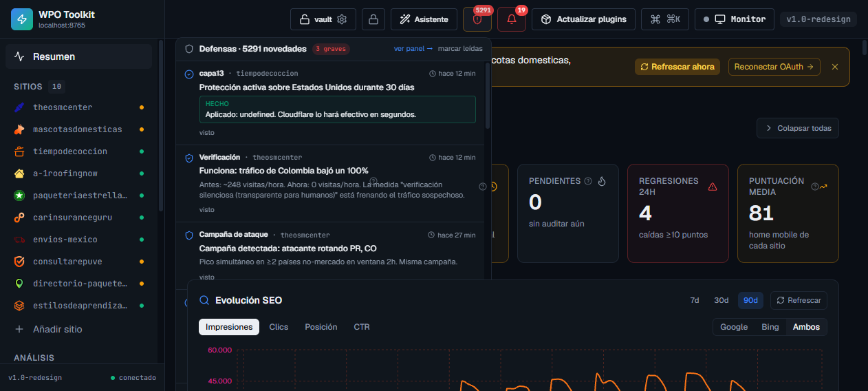
Task: Open the vault button
Action: coord(323,19)
